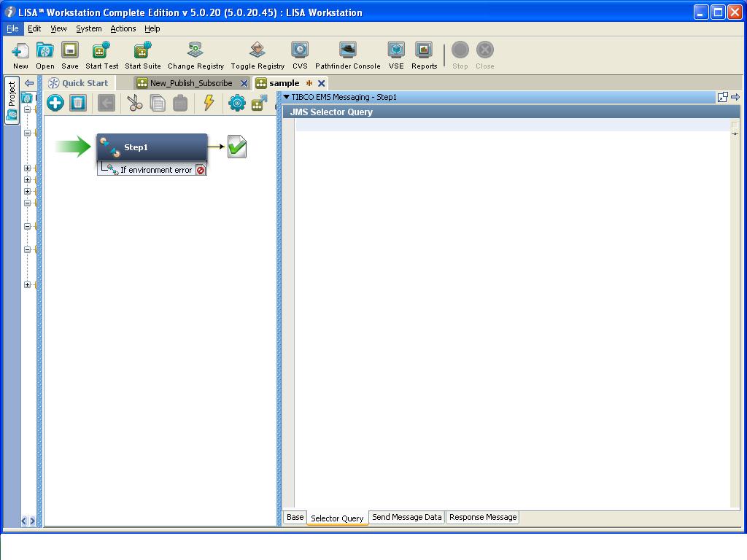Viewport: 747px width, 560px height.
Task: Click the copy pages icon
Action: [x=158, y=103]
